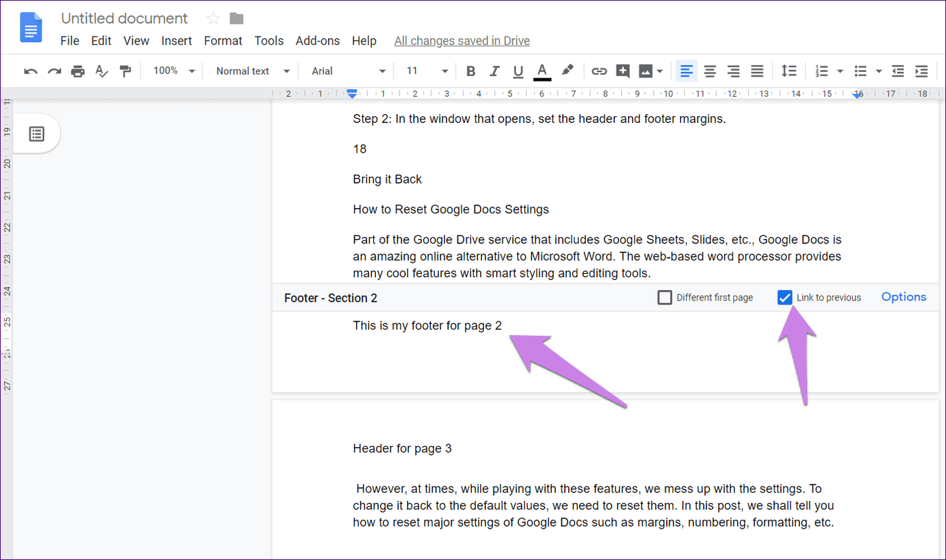The image size is (946, 560).
Task: Run spelling and grammar check
Action: (x=102, y=71)
